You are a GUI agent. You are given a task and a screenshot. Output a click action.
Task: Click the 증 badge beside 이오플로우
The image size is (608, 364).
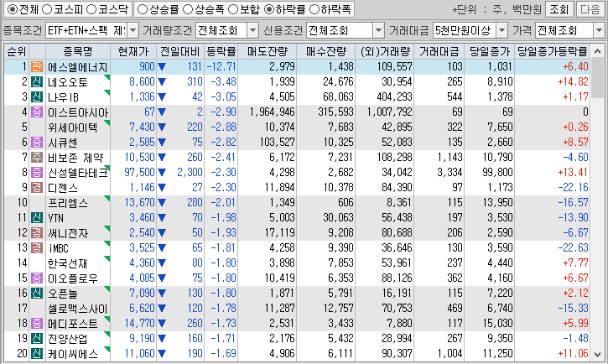point(37,278)
